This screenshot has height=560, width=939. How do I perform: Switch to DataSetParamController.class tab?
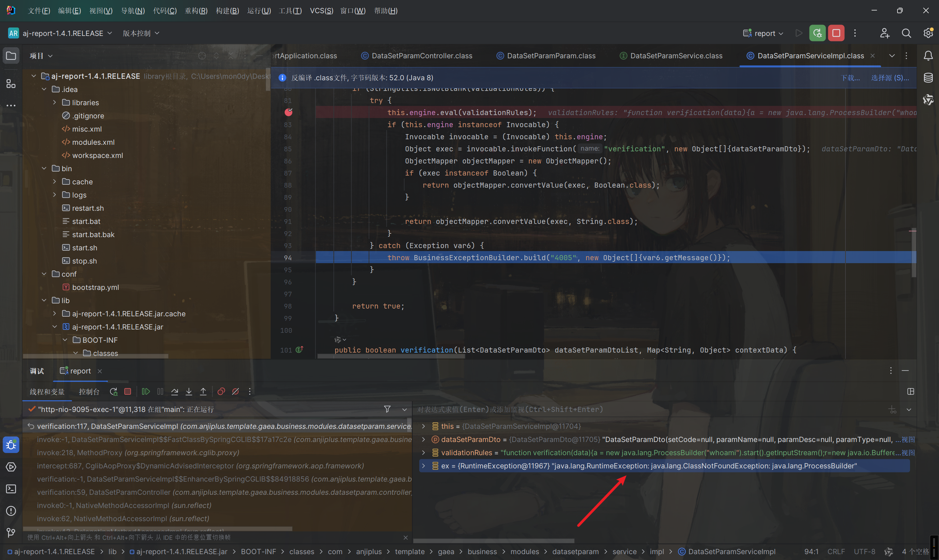[417, 56]
